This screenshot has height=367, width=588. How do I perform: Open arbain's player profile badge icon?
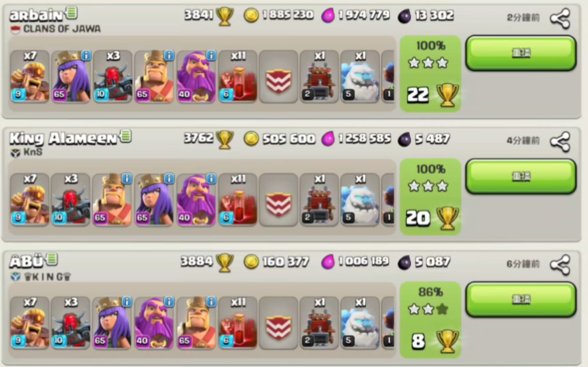[x=71, y=13]
